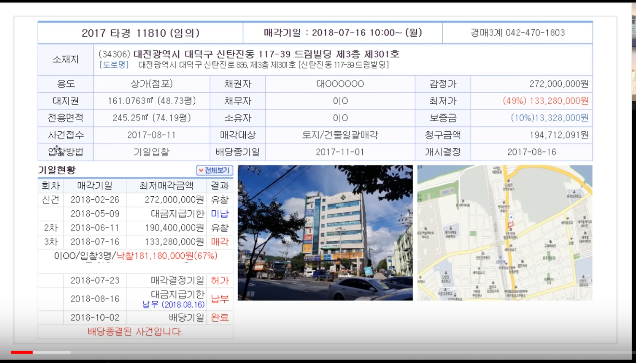
Task: Click the red 허가 result
Action: click(x=220, y=281)
